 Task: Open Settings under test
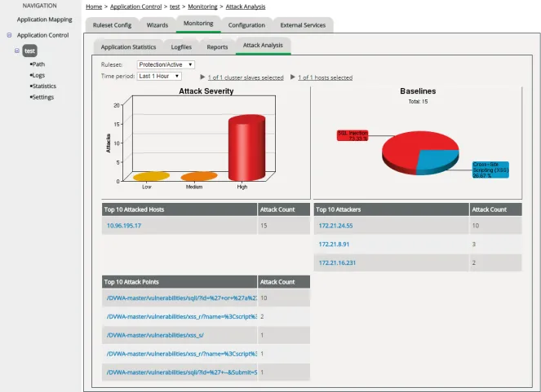(x=42, y=97)
